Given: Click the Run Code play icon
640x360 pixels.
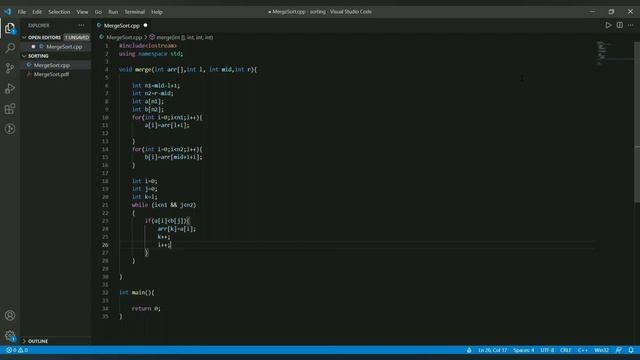Looking at the screenshot, I should [608, 25].
